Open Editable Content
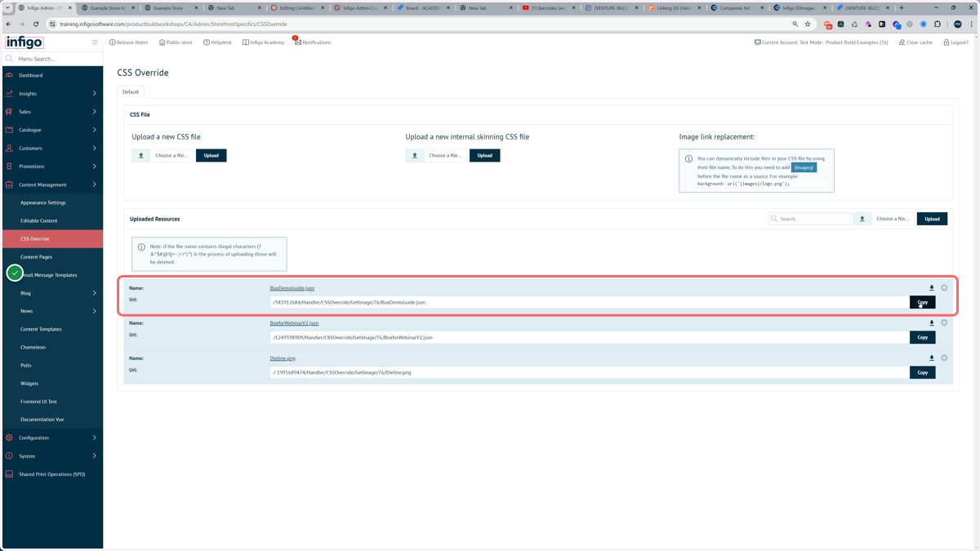 pos(39,220)
